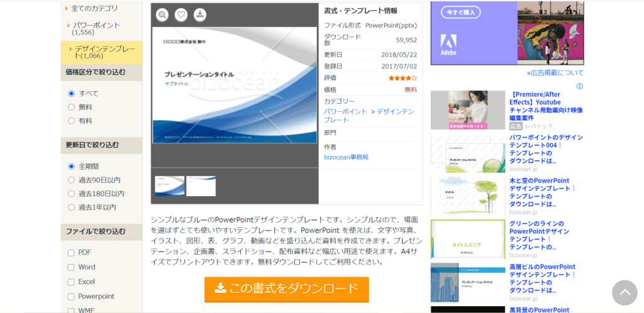Screen dimensions: 644x313
Task: Click the 書式・テンプレート情報 heading
Action: tap(360, 11)
